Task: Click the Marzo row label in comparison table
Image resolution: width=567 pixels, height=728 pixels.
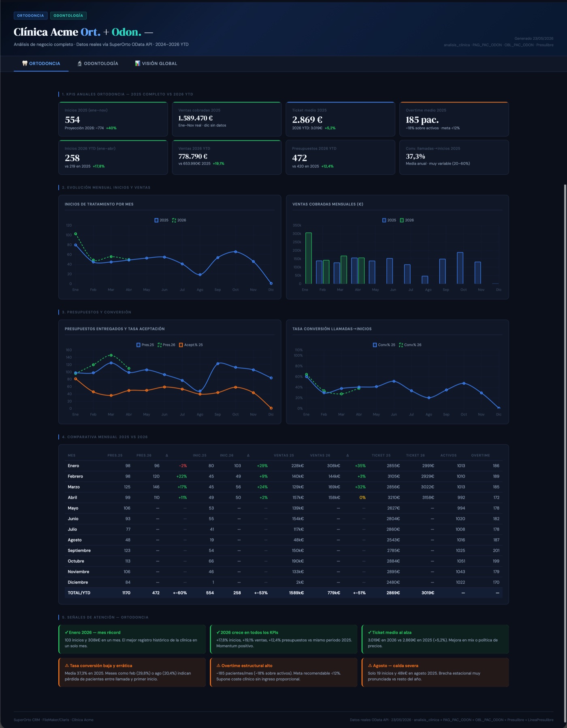Action: pyautogui.click(x=74, y=487)
